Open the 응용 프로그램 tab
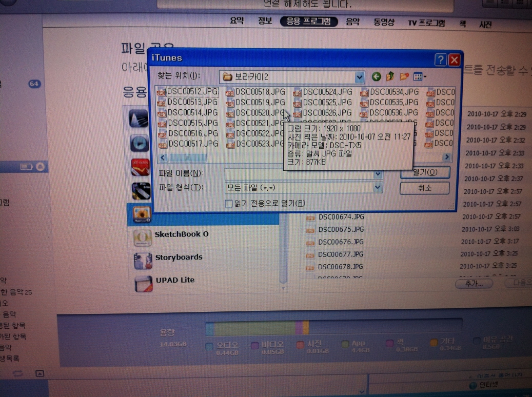The image size is (532, 397). click(309, 22)
